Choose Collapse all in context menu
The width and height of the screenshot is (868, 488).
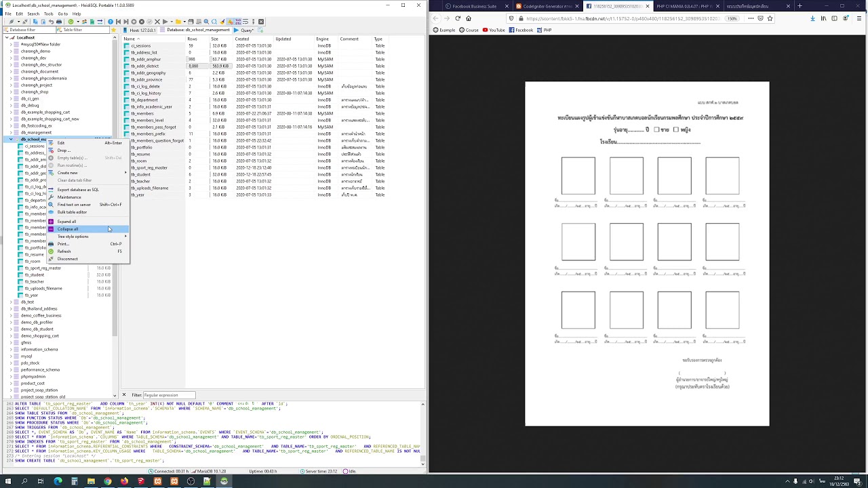[87, 229]
